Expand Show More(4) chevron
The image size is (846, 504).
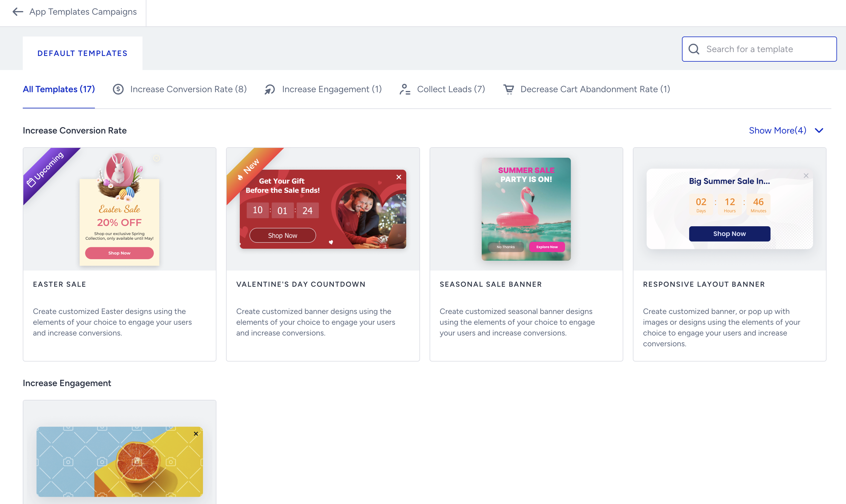pos(819,130)
